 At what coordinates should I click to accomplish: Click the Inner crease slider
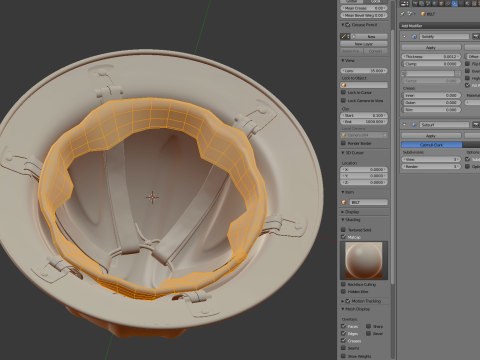[x=431, y=95]
